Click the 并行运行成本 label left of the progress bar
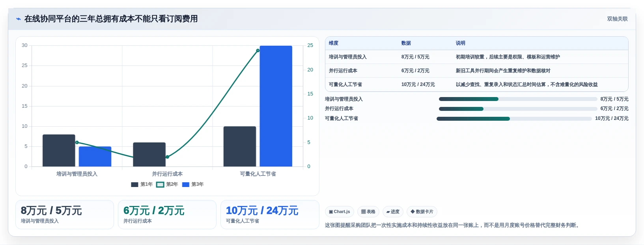The height and width of the screenshot is (245, 644). pyautogui.click(x=339, y=108)
